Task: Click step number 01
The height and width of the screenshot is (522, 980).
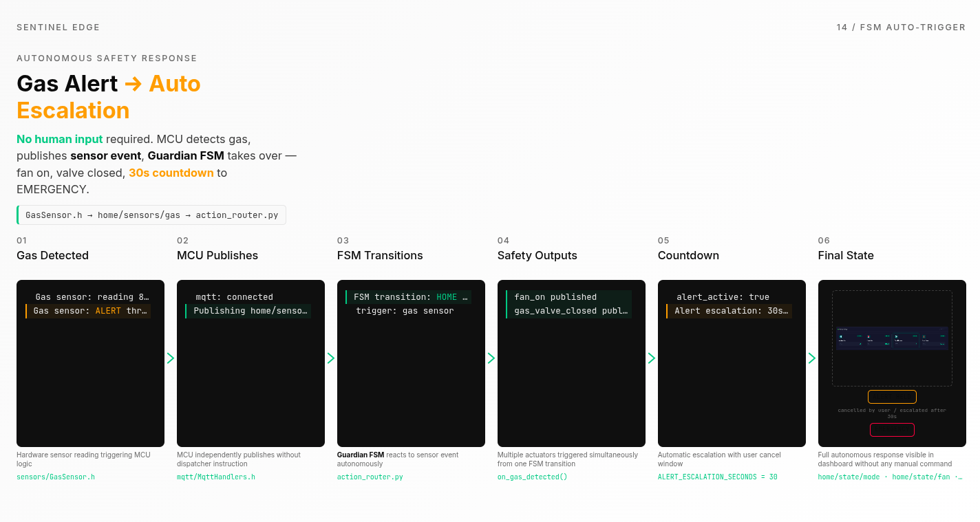Action: [22, 241]
